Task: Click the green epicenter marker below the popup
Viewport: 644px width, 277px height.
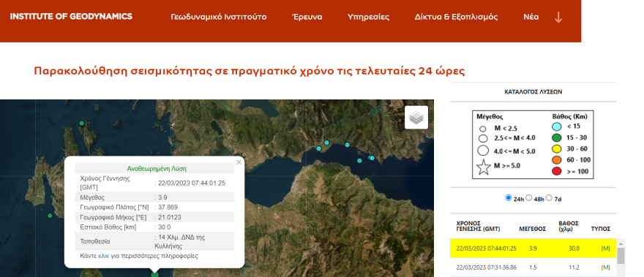Action: coord(154,274)
